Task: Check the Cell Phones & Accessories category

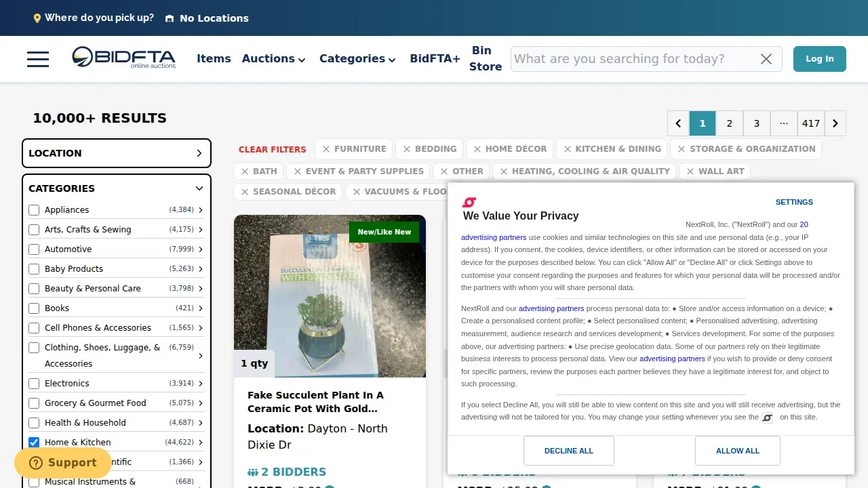Action: click(34, 328)
